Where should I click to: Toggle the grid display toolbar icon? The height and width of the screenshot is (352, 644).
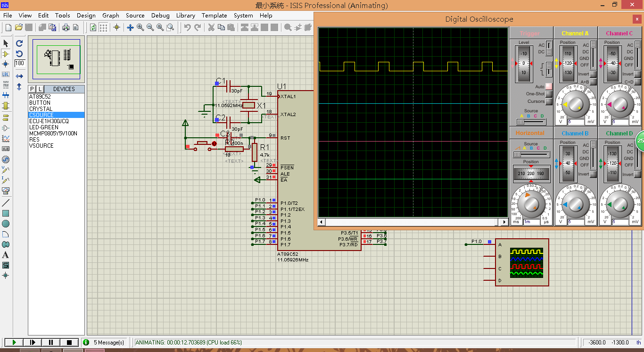[x=103, y=27]
